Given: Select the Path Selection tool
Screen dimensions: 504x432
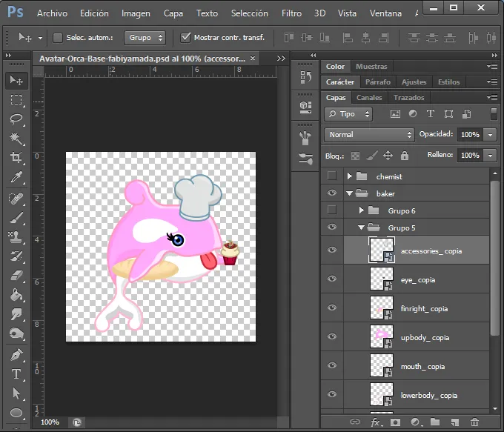Looking at the screenshot, I should coord(16,393).
